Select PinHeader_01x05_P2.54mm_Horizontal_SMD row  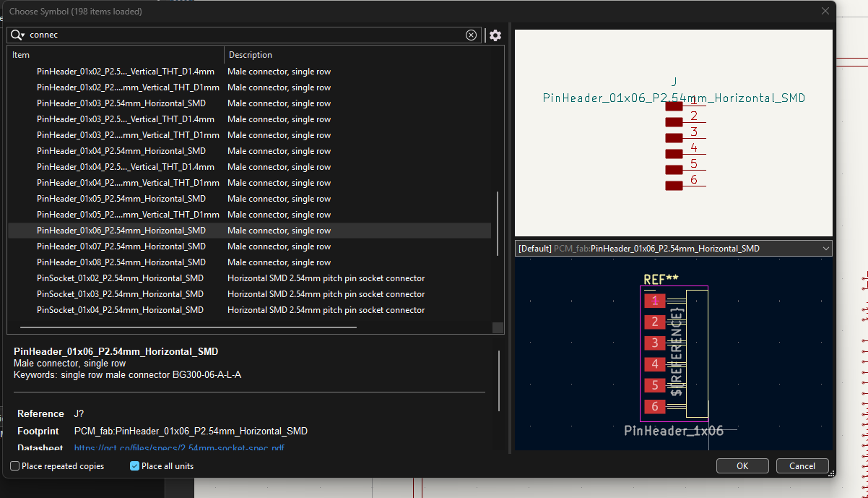click(249, 199)
